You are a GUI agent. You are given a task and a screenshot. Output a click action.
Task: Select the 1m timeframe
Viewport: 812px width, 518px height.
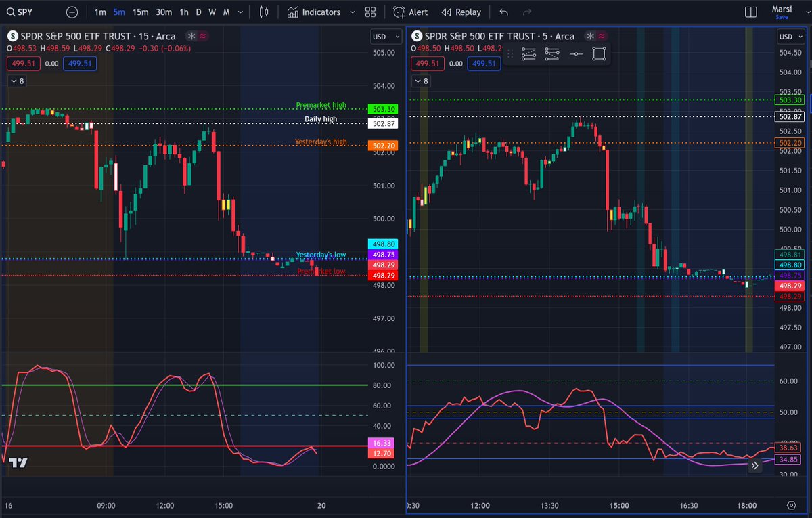tap(100, 12)
